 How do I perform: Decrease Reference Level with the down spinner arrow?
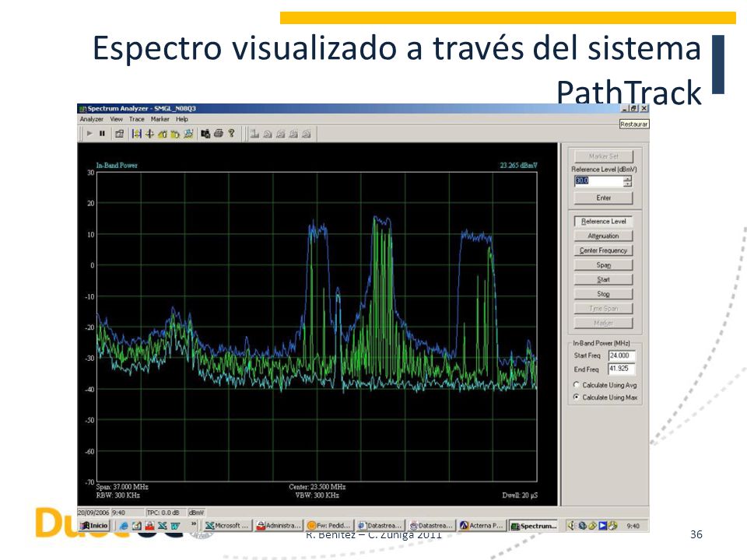(628, 184)
